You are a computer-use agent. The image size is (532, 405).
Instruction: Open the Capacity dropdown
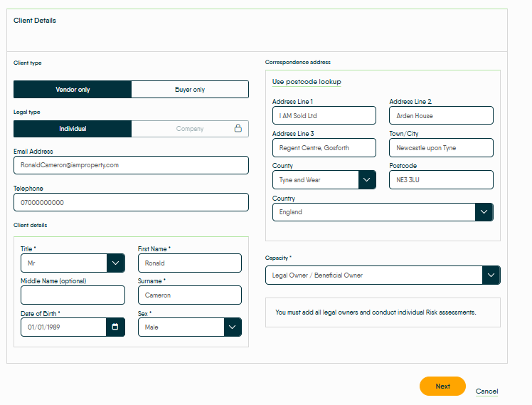491,275
